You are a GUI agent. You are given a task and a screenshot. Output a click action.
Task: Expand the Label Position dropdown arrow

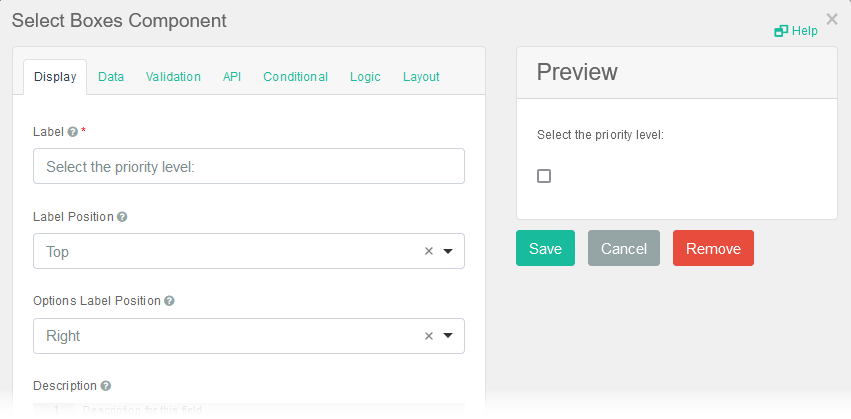pos(448,252)
